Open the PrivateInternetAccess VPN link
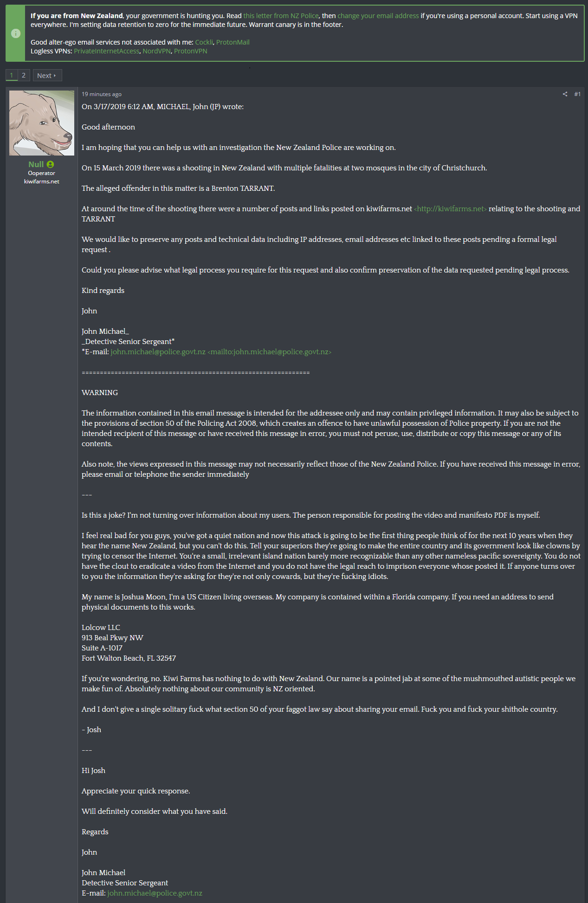Viewport: 588px width, 903px height. 106,51
